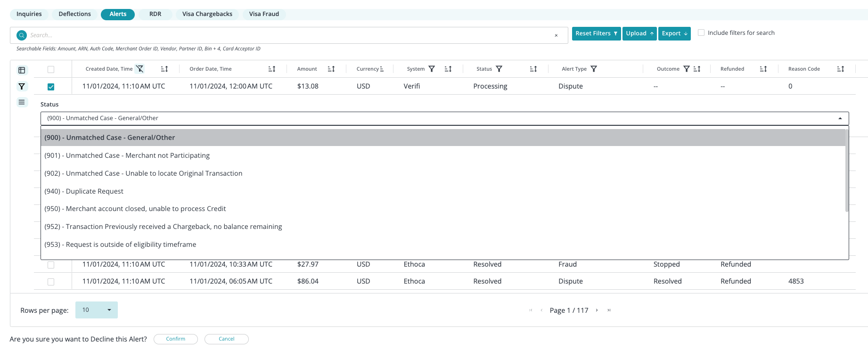Clear the Created Date, Time filter
Screen dimensions: 868x350
point(140,69)
